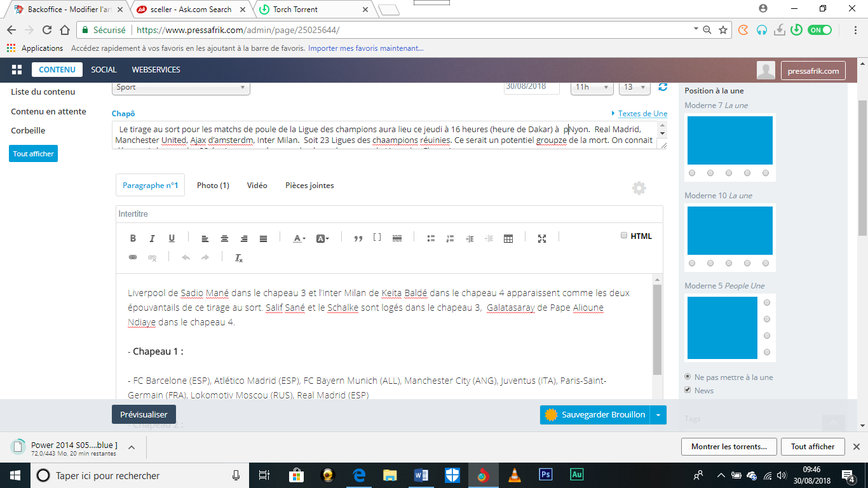
Task: Click the Tout afficher button in the sidebar
Action: (x=33, y=154)
